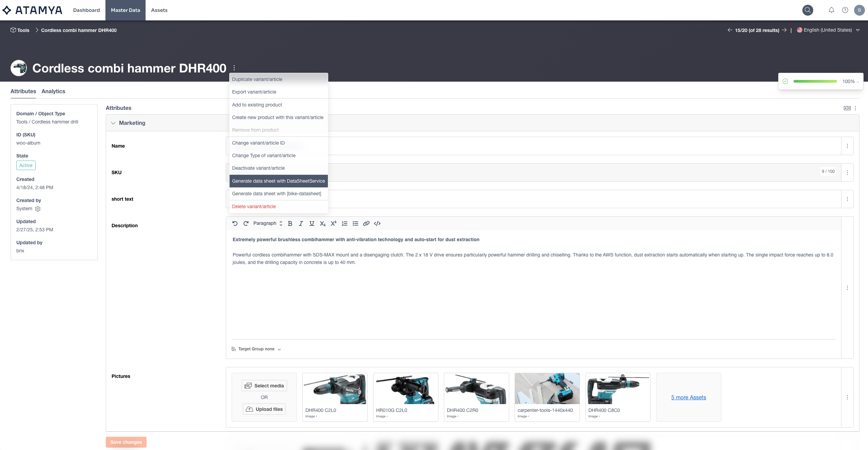This screenshot has width=868, height=450.
Task: Open the global search icon
Action: pyautogui.click(x=807, y=10)
